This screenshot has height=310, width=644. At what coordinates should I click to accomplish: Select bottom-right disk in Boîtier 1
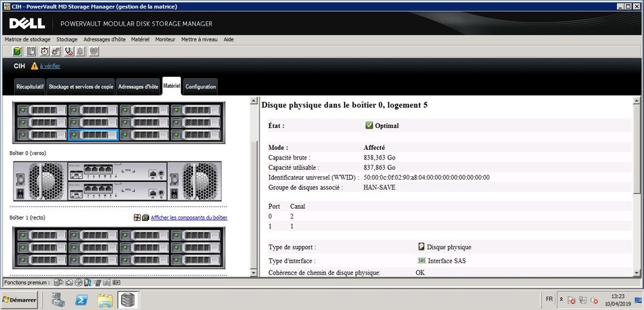[x=196, y=260]
